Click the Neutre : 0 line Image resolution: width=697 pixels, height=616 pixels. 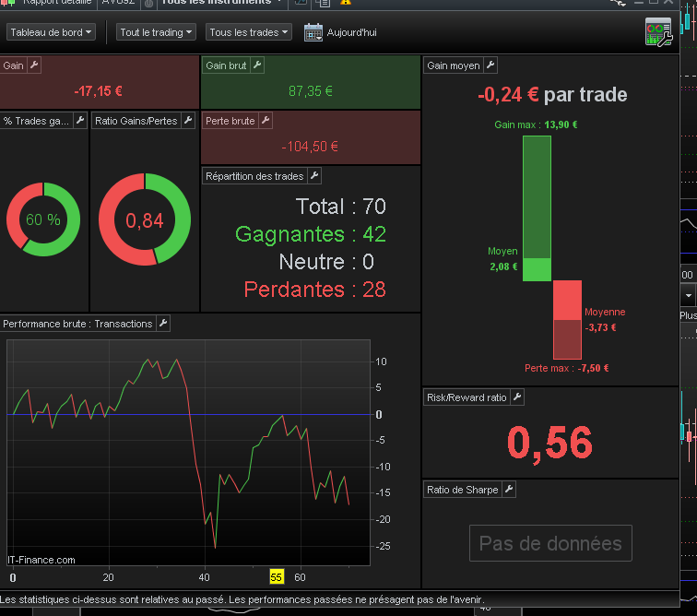click(x=326, y=262)
